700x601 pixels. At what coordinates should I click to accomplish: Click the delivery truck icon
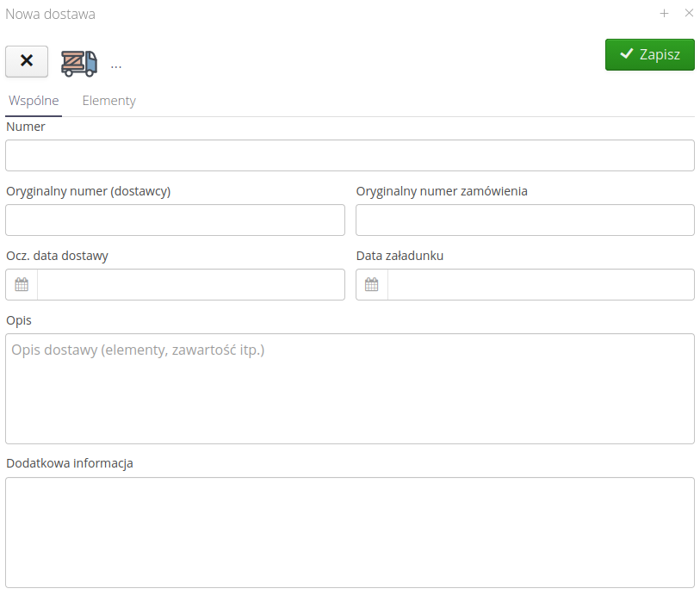click(x=78, y=63)
